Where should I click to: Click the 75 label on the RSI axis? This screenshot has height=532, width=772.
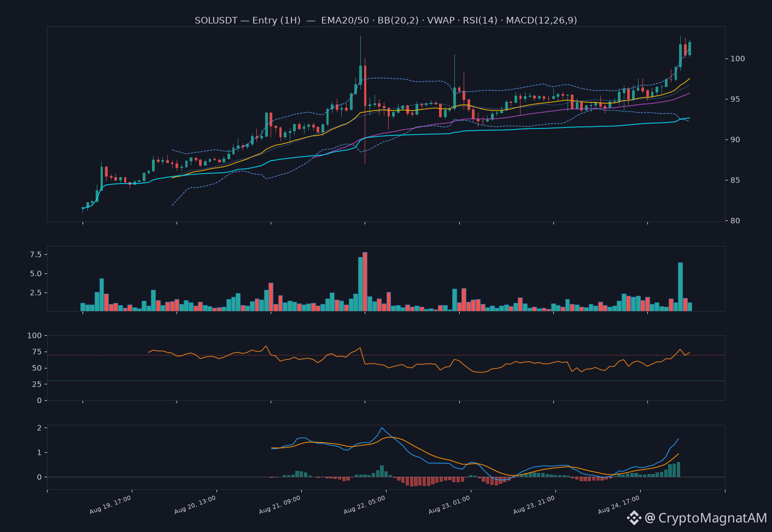(x=37, y=352)
